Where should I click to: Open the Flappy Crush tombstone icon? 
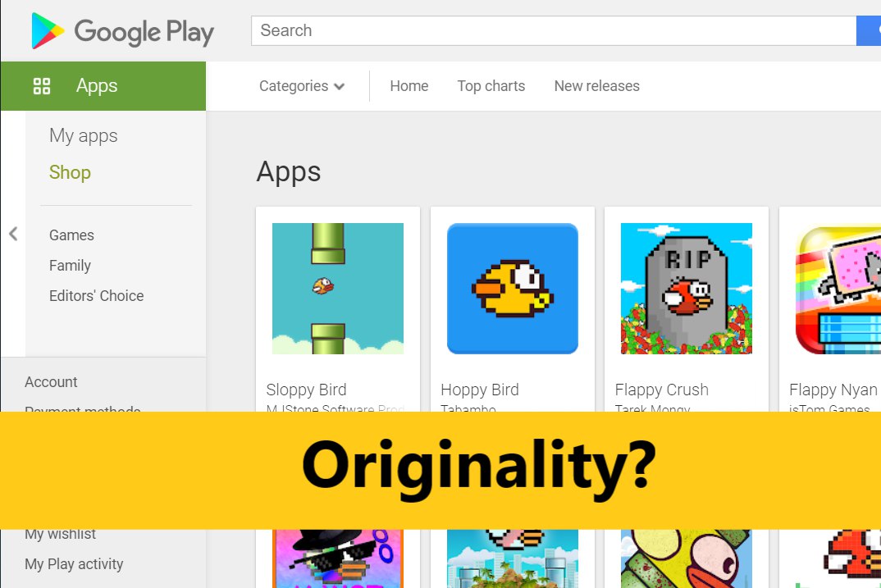[686, 289]
